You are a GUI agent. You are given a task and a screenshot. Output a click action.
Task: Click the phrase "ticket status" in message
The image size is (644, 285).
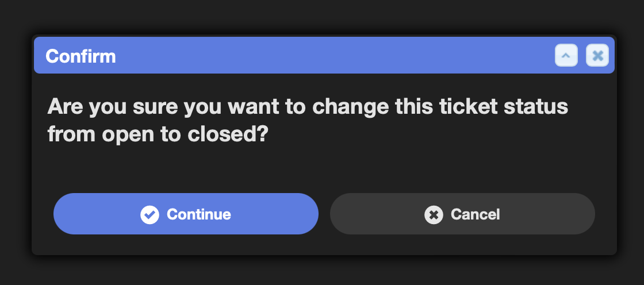504,107
